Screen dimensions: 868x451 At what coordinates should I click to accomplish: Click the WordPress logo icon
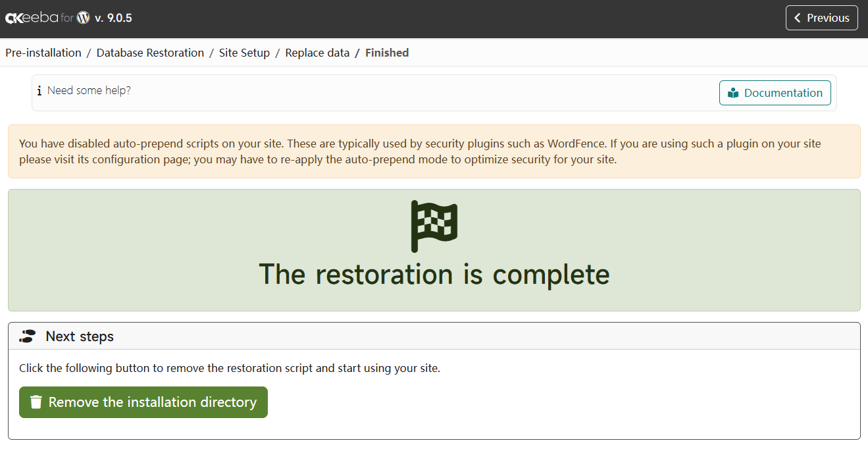pos(83,18)
